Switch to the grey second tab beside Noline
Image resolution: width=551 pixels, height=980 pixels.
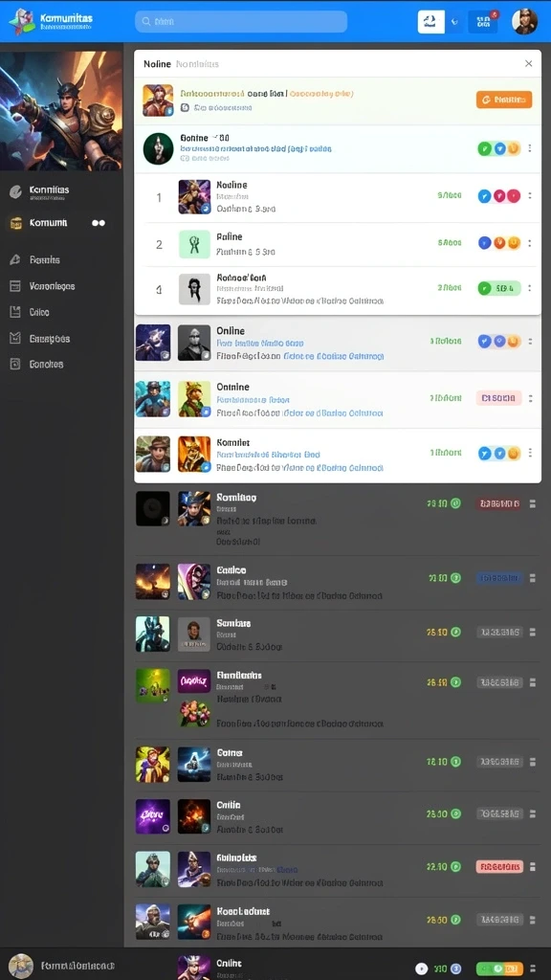197,64
